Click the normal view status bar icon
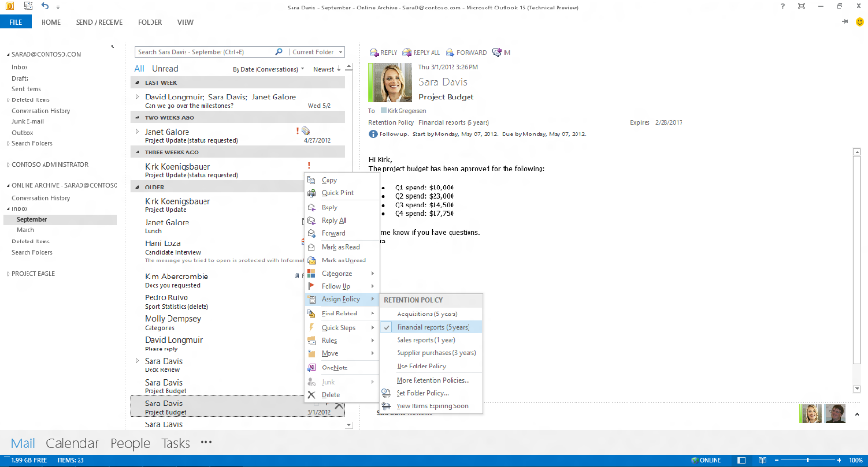The height and width of the screenshot is (467, 868). (x=742, y=460)
